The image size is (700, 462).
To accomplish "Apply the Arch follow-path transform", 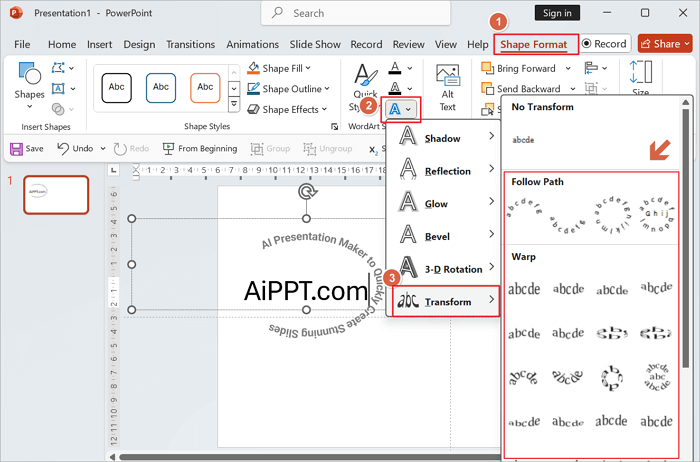I will pos(524,209).
